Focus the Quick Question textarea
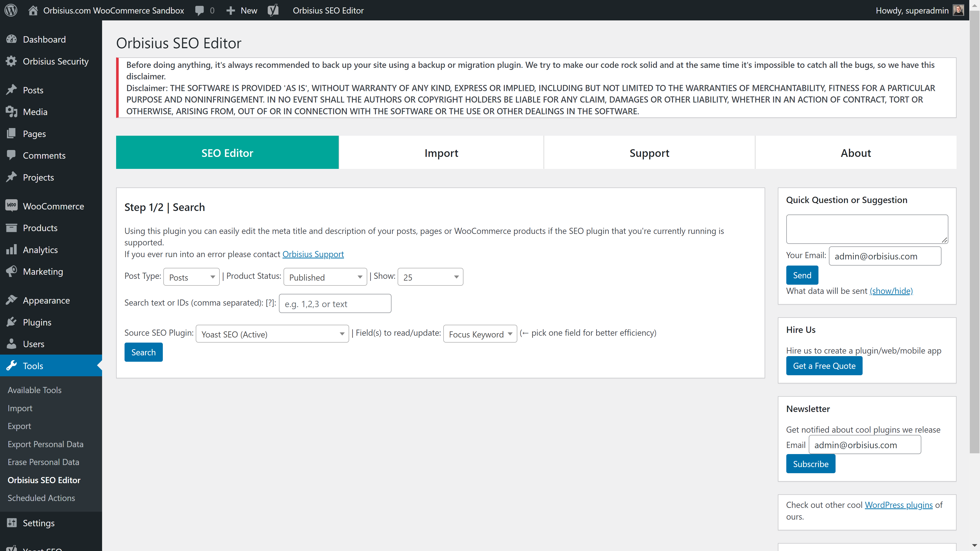Image resolution: width=980 pixels, height=551 pixels. 867,229
